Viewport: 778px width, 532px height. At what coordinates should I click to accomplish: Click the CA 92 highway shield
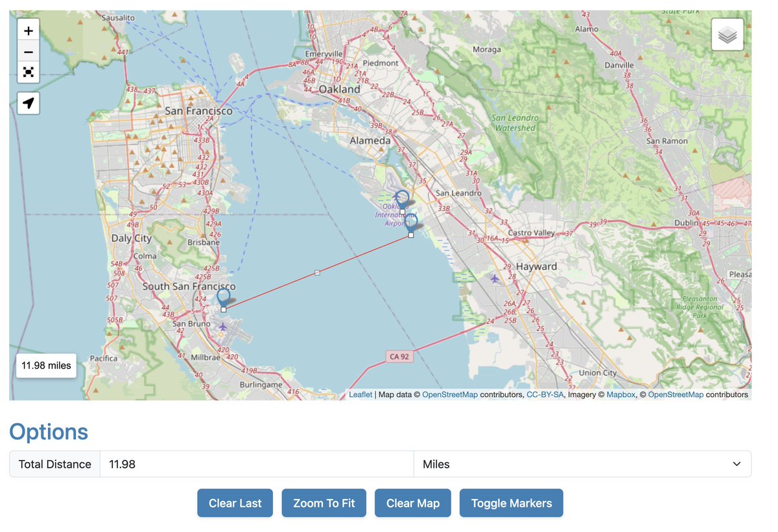pyautogui.click(x=399, y=356)
